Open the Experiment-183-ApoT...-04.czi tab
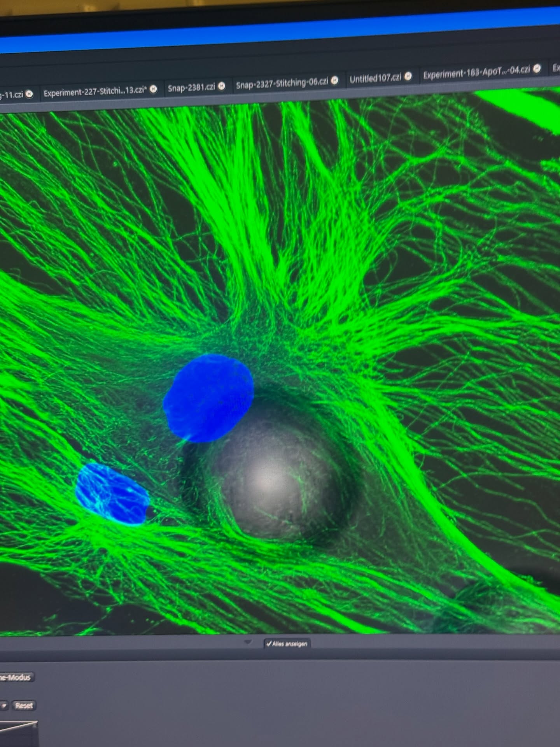The image size is (560, 747). (476, 72)
